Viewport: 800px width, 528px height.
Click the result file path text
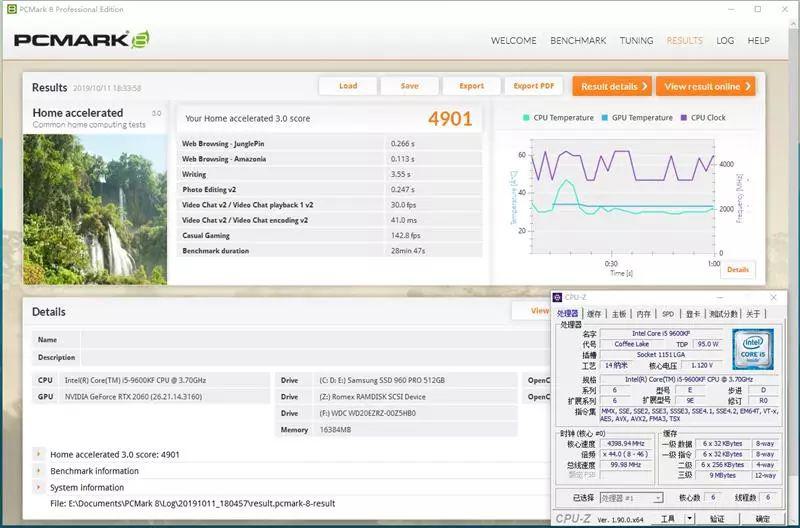(192, 503)
